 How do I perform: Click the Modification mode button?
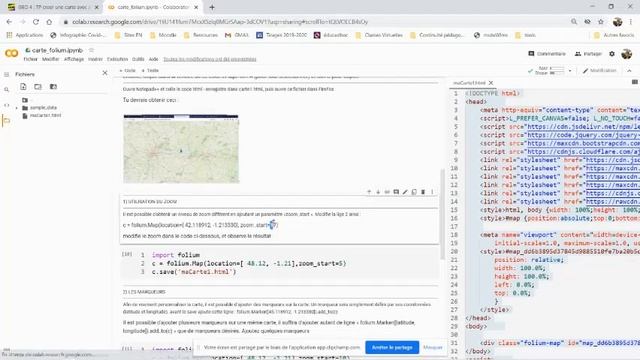pyautogui.click(x=600, y=71)
